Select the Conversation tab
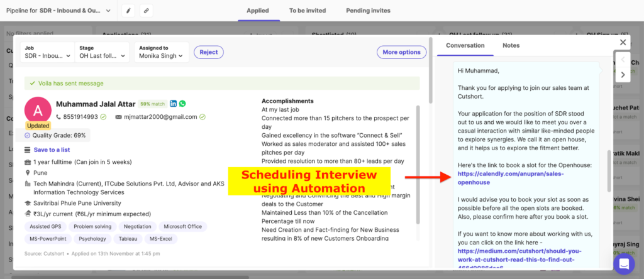Viewport: 644px width, 279px height. (x=465, y=45)
